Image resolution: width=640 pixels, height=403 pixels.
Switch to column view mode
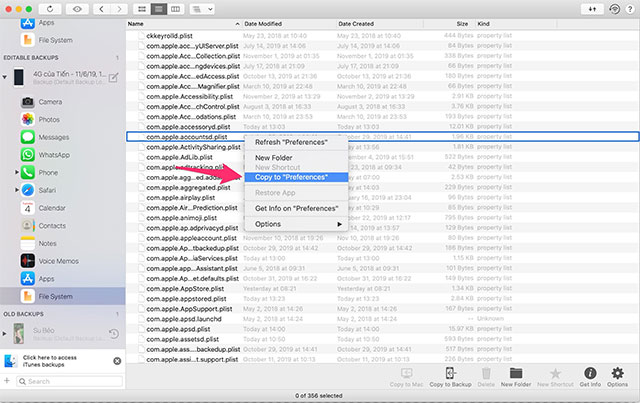[x=176, y=9]
